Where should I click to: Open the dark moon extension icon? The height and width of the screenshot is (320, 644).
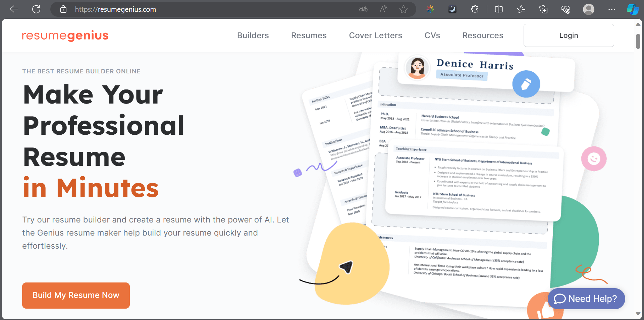click(452, 9)
